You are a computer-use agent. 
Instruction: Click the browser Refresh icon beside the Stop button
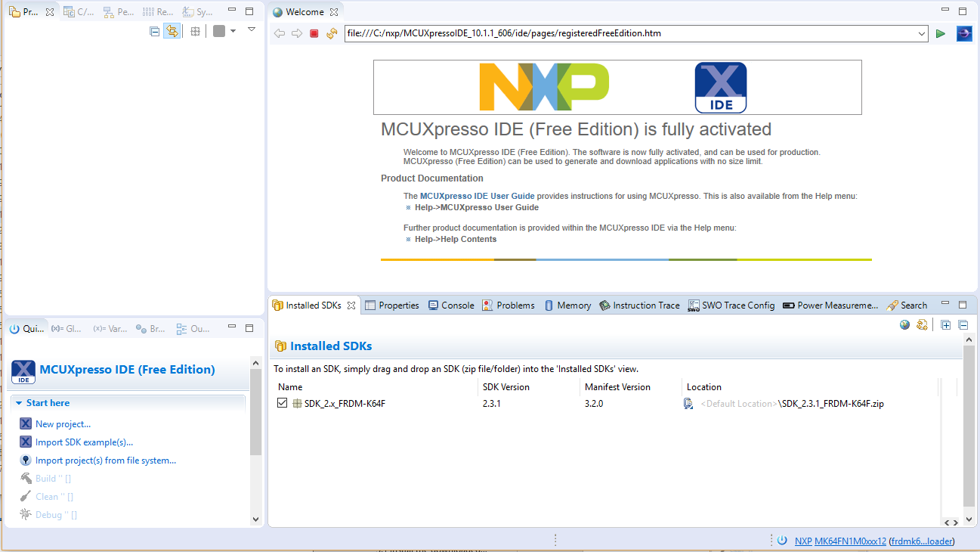(x=332, y=33)
